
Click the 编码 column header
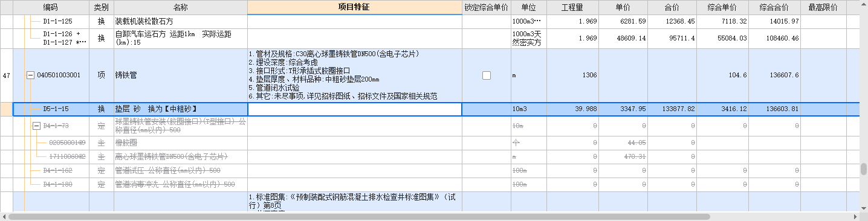click(x=51, y=7)
